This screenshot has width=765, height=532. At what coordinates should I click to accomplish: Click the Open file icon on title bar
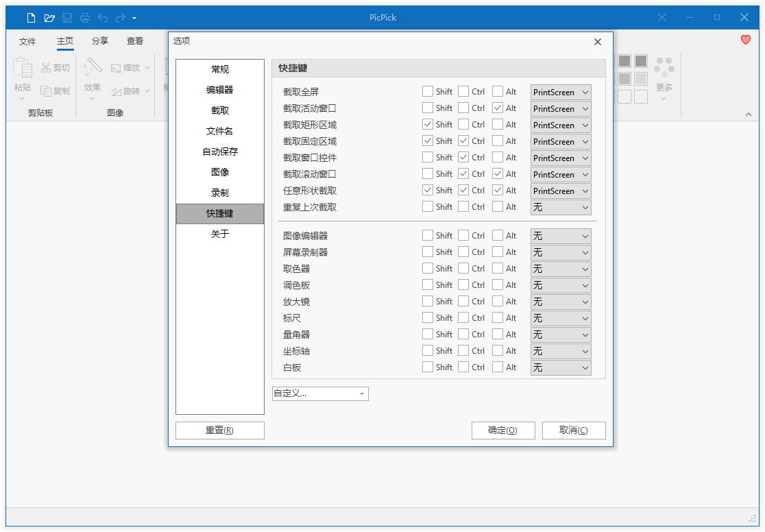(49, 17)
